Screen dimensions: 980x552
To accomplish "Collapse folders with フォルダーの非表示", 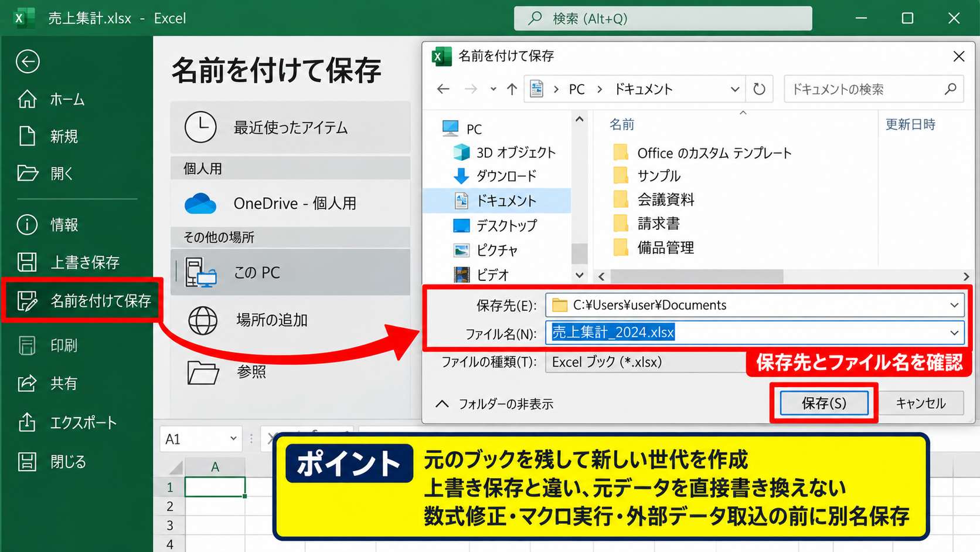I will click(495, 404).
